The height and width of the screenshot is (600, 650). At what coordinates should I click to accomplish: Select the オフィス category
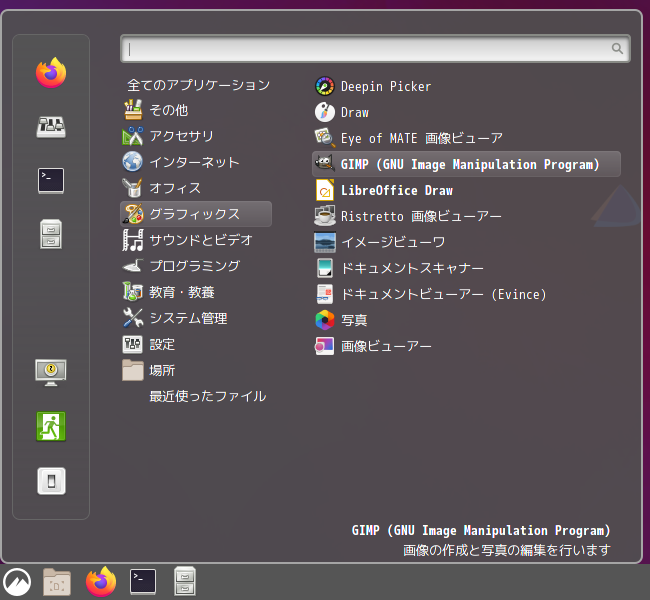[x=196, y=188]
